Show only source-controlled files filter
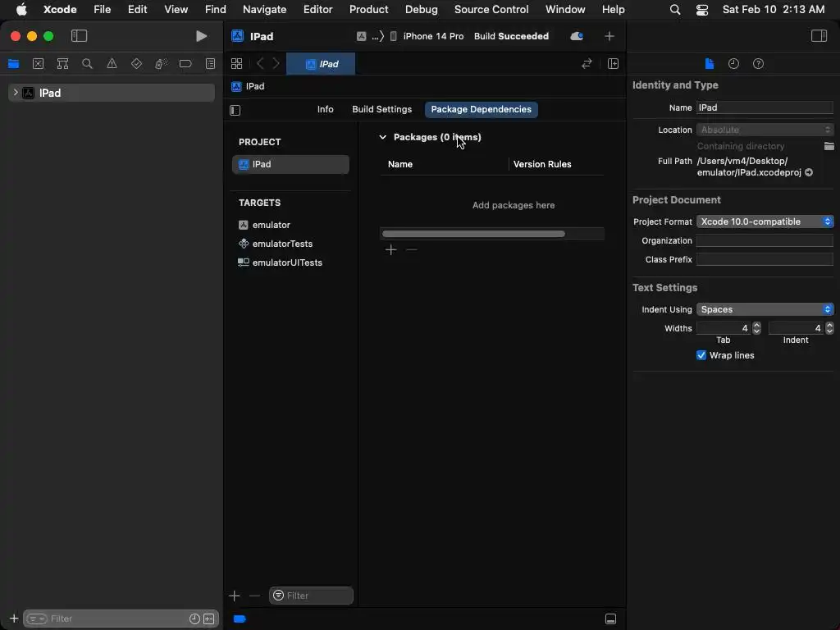This screenshot has width=840, height=630. click(x=209, y=619)
